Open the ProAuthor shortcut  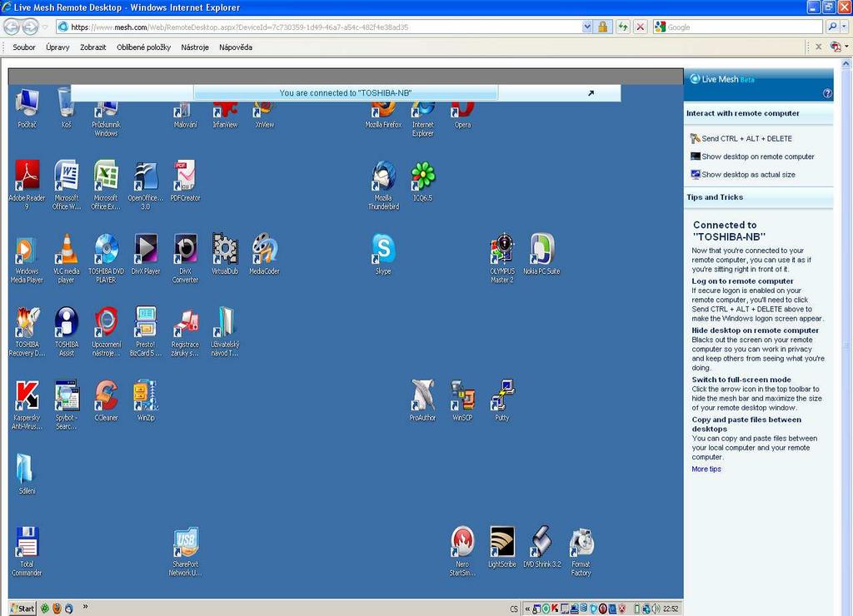coord(422,401)
